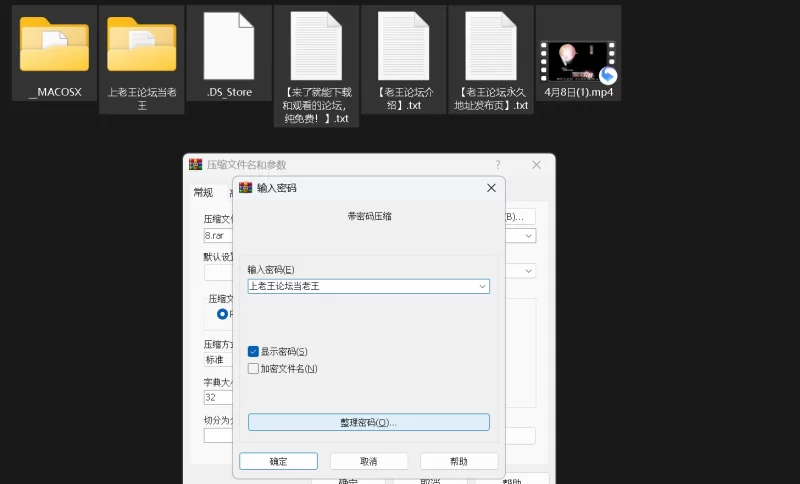
Task: Click inside the 输入密码 text field
Action: click(x=360, y=286)
